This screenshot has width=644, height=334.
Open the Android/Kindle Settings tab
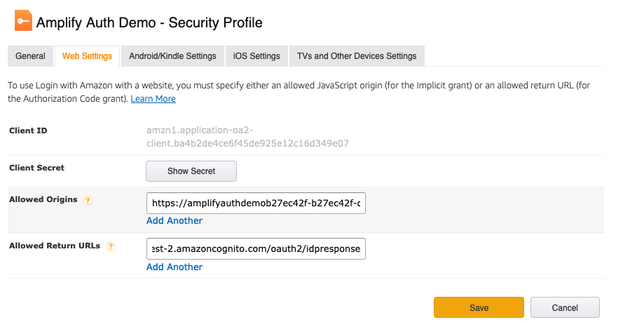coord(172,56)
